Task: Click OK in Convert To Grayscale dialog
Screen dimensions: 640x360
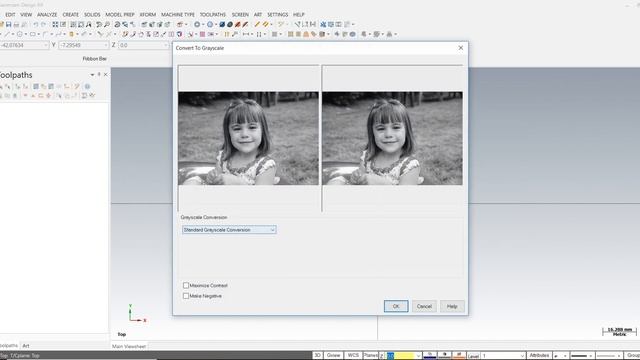Action: coord(396,306)
